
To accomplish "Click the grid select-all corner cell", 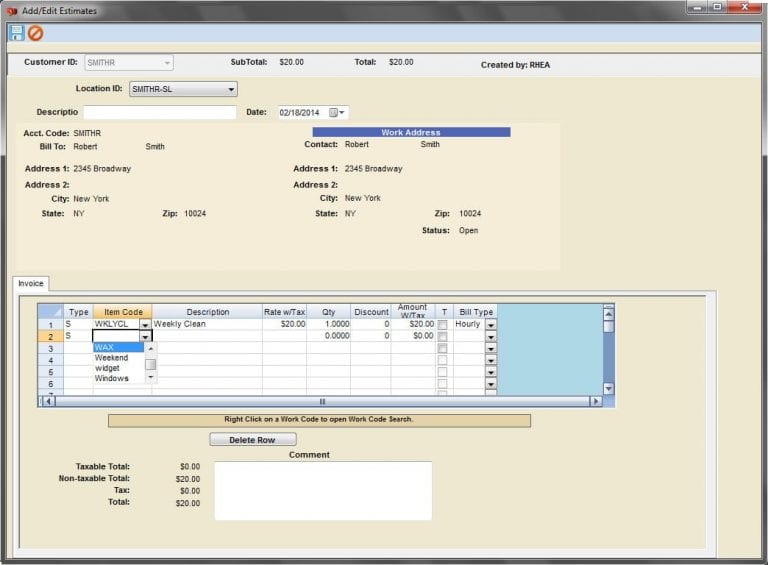I will 50,311.
